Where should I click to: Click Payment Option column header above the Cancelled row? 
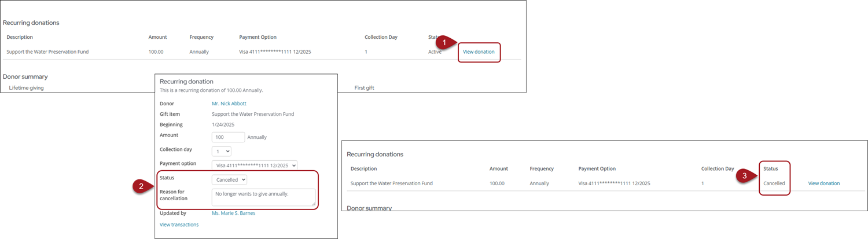coord(597,169)
